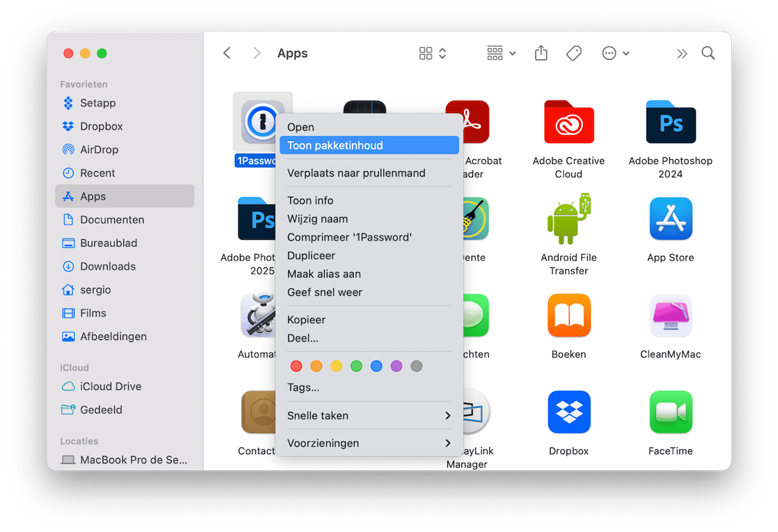Switch icon view mode selector
The image size is (778, 532).
[433, 54]
